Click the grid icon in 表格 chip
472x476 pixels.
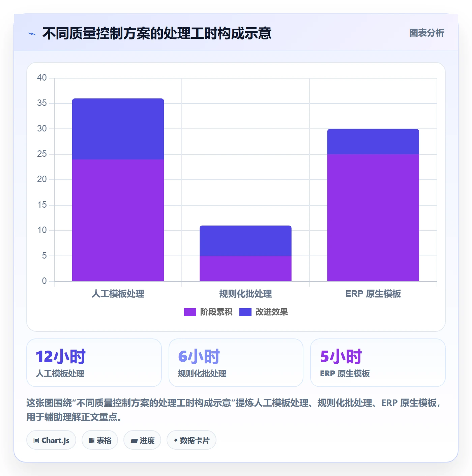click(91, 441)
